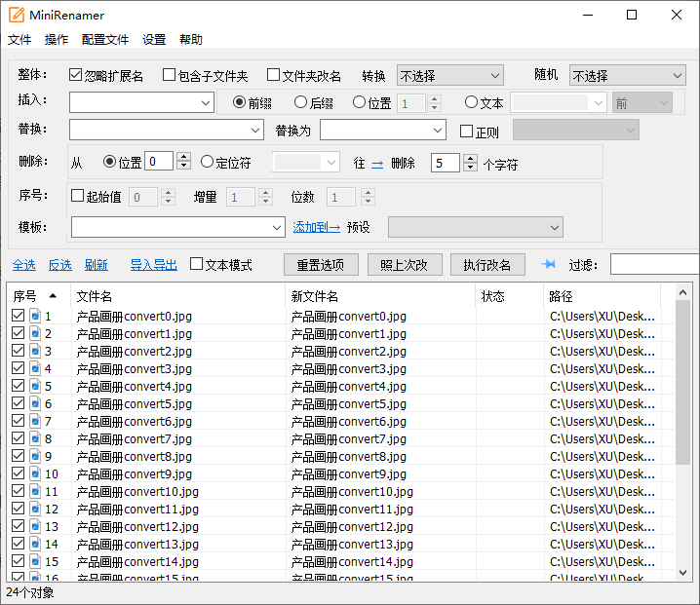Viewport: 700px width, 605px height.
Task: Click the 过滤 filter input field
Action: [x=655, y=265]
